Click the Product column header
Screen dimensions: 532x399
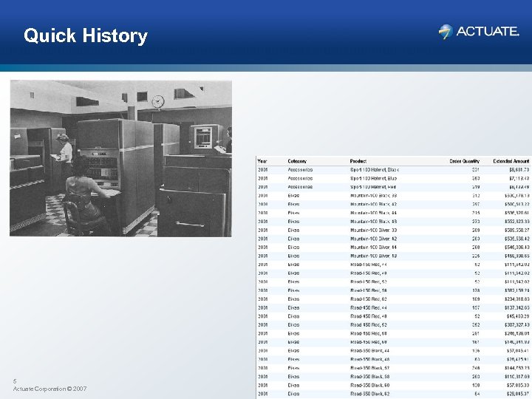coord(358,161)
